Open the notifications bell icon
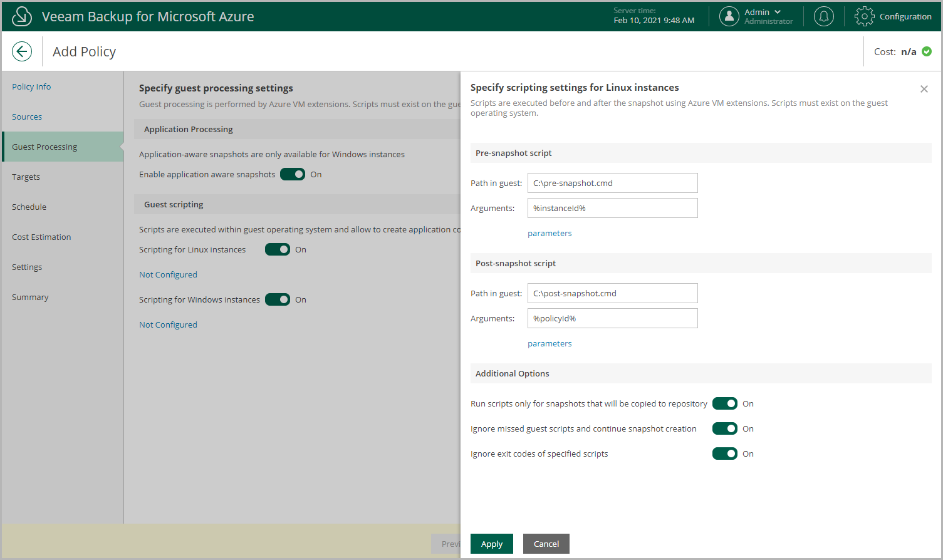The width and height of the screenshot is (943, 560). 824,16
